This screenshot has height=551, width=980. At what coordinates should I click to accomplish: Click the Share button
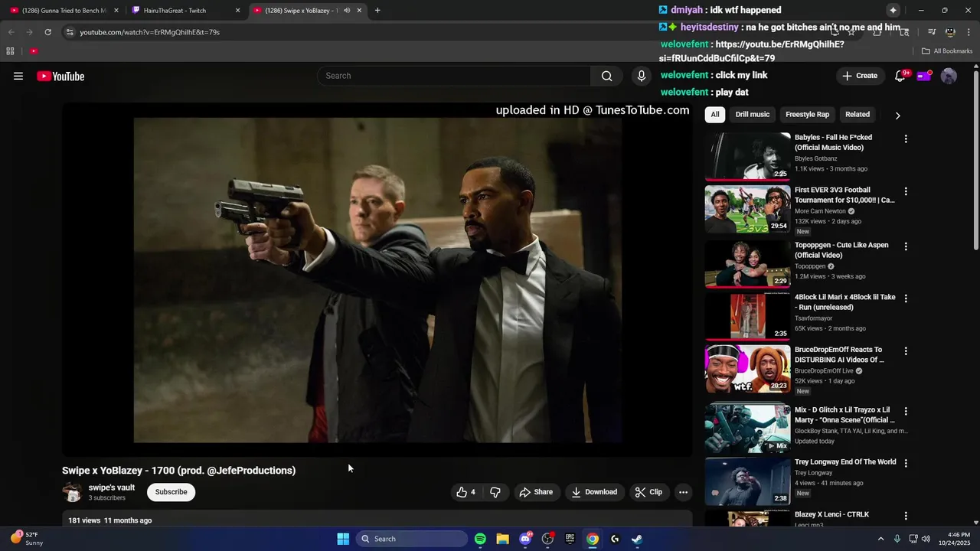536,492
